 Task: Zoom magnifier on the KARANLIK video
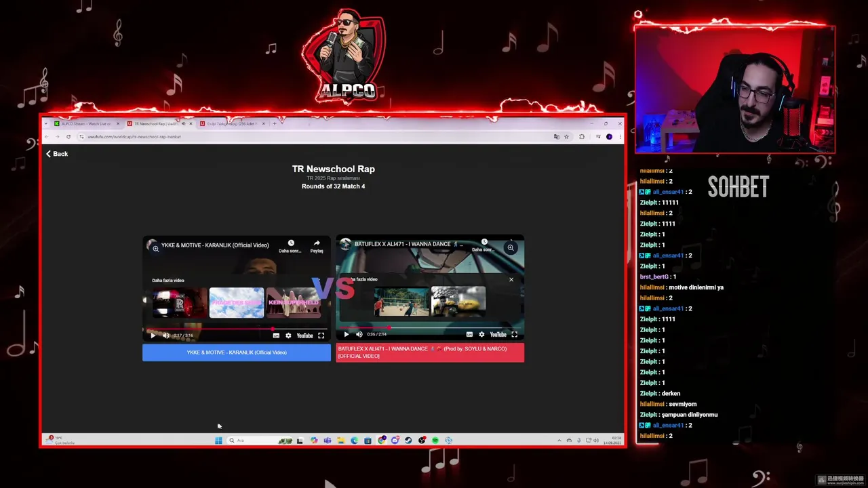pyautogui.click(x=155, y=249)
